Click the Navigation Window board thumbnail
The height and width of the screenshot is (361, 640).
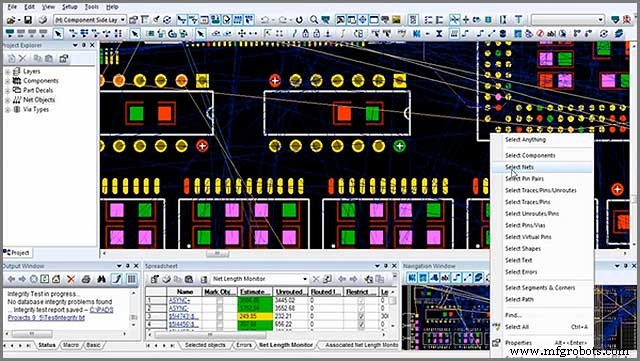(446, 317)
